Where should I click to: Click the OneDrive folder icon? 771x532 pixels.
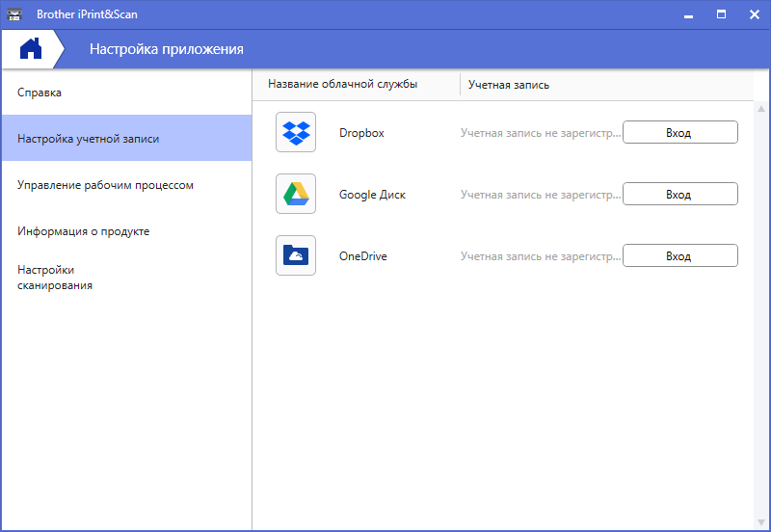click(296, 256)
